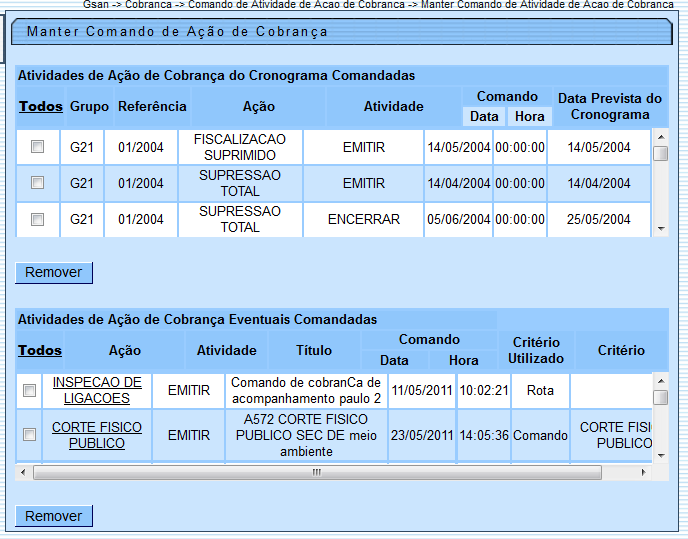This screenshot has width=688, height=539.
Task: Check the FISCALIZACAO SUPRIMIDO row checkbox
Action: [x=38, y=147]
